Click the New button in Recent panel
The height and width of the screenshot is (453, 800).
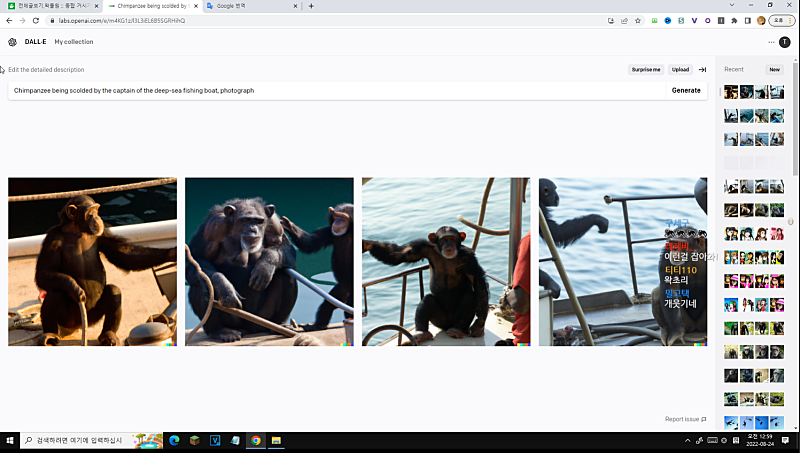click(x=774, y=70)
